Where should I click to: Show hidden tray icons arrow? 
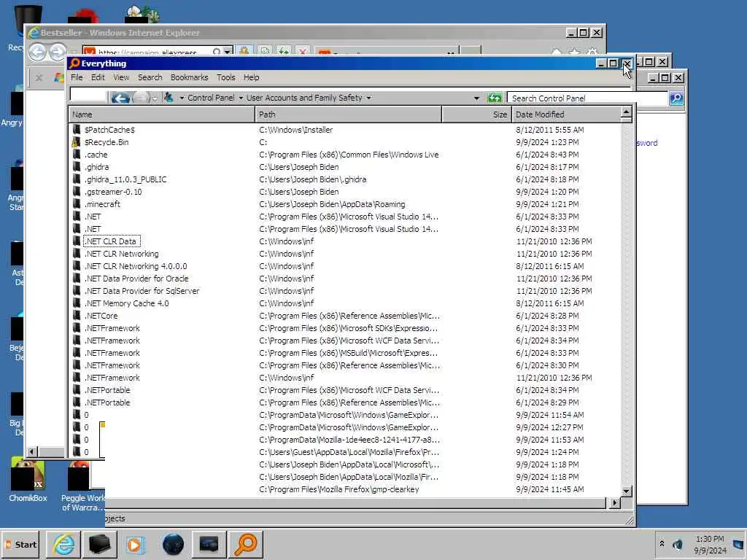[x=662, y=543]
